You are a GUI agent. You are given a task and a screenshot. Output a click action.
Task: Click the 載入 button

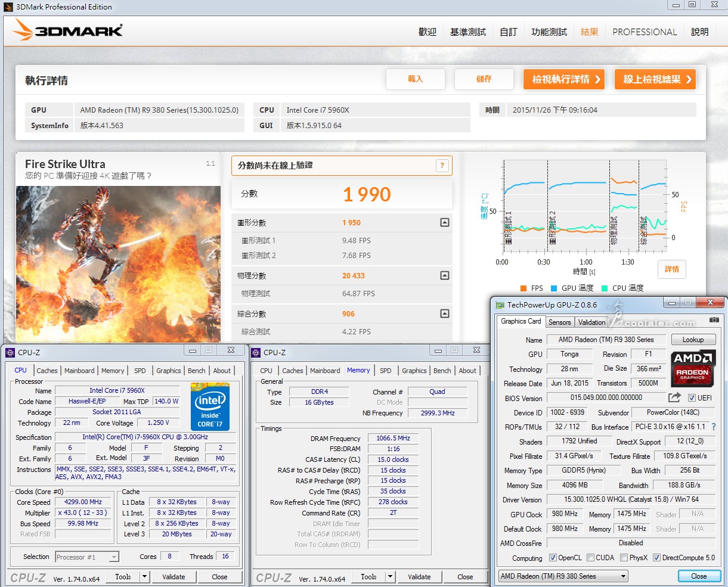pyautogui.click(x=415, y=79)
